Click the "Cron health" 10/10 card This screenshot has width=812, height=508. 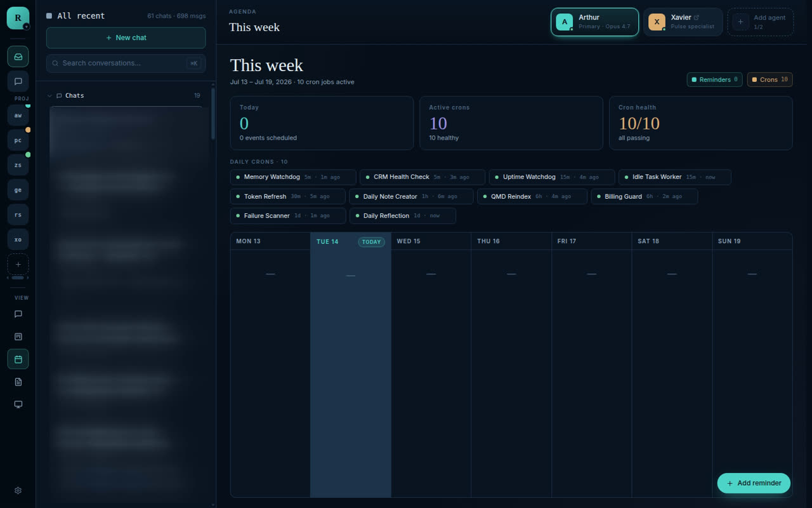(701, 123)
